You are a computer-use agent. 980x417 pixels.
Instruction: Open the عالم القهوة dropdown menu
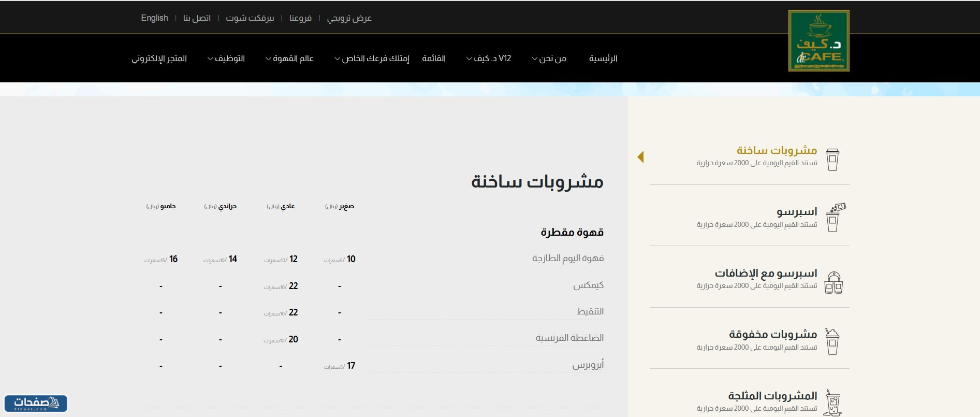point(289,59)
